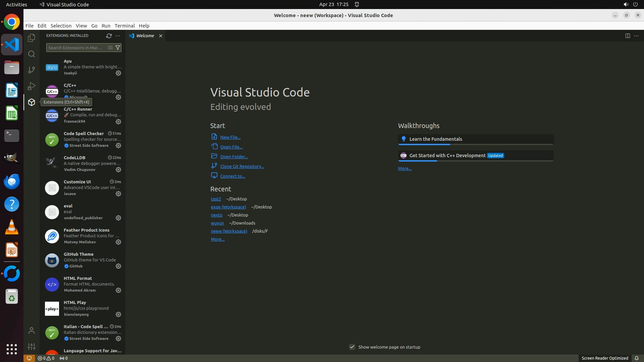Open Extensions view more actions menu
Viewport: 644px width, 362px height.
tap(118, 36)
